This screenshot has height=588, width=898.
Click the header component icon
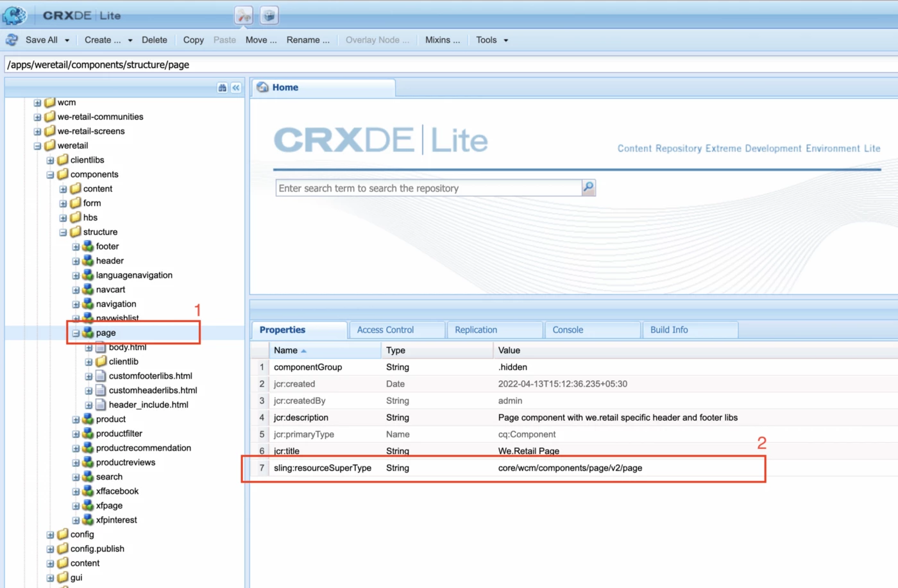tap(88, 261)
